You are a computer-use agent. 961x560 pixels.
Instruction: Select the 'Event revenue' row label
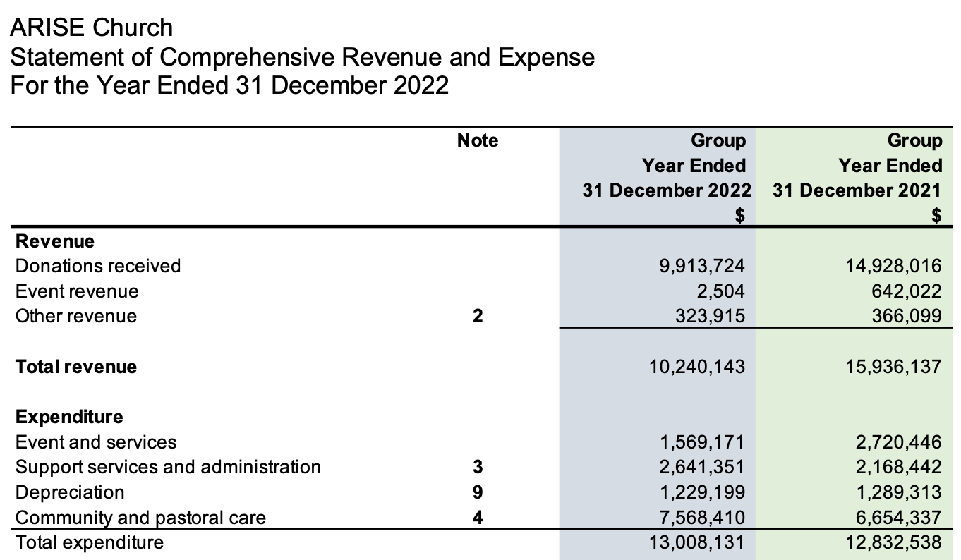pyautogui.click(x=77, y=291)
